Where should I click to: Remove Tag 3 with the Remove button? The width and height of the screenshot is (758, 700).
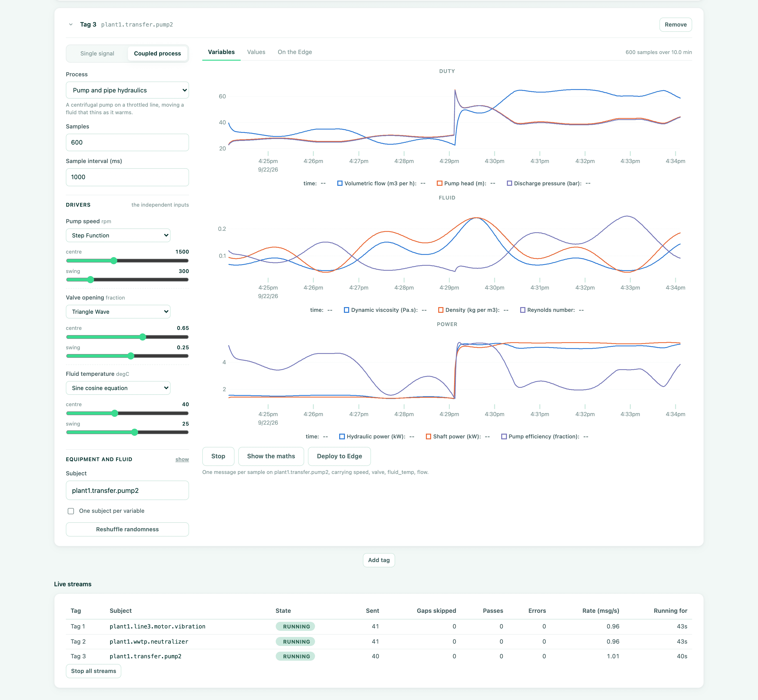676,25
